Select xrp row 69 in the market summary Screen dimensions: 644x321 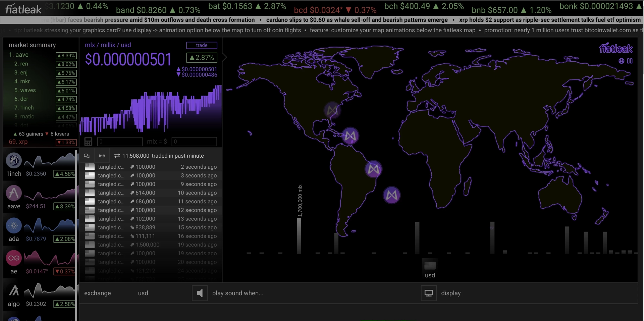(x=43, y=142)
